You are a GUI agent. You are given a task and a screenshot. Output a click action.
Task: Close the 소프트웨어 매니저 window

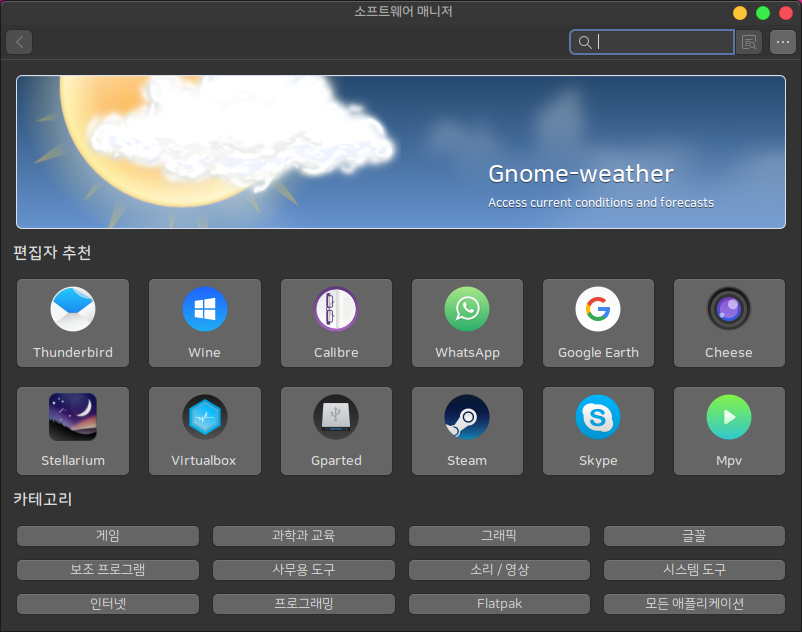coord(786,13)
